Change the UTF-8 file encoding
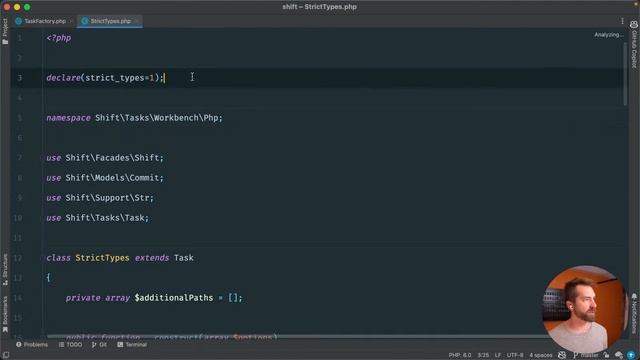The width and height of the screenshot is (640, 360). pos(515,355)
